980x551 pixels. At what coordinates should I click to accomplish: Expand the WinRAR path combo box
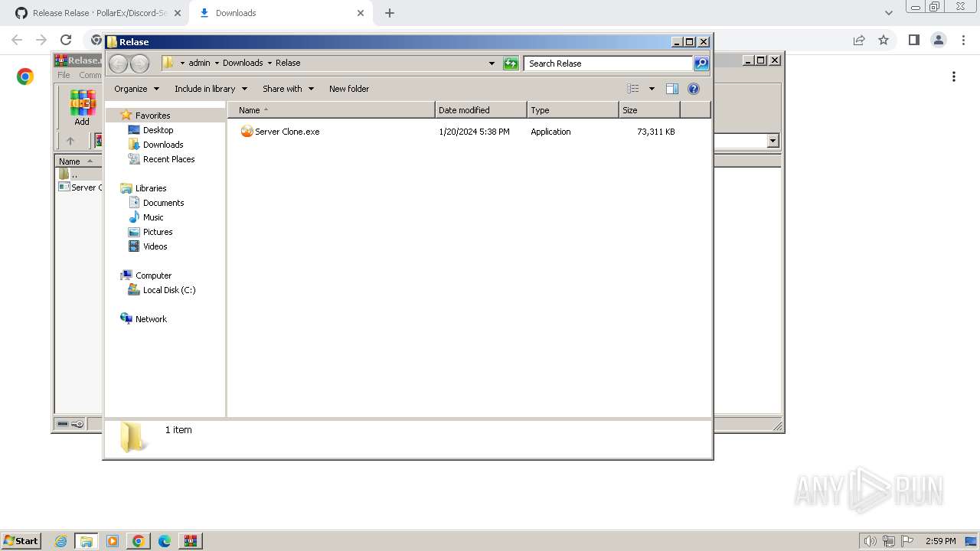[x=773, y=141]
